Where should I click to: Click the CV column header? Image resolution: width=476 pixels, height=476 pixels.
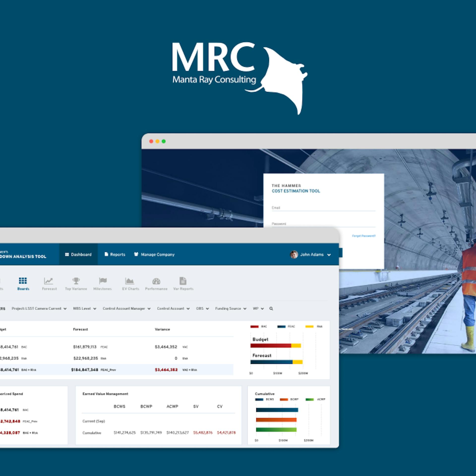[x=220, y=406]
